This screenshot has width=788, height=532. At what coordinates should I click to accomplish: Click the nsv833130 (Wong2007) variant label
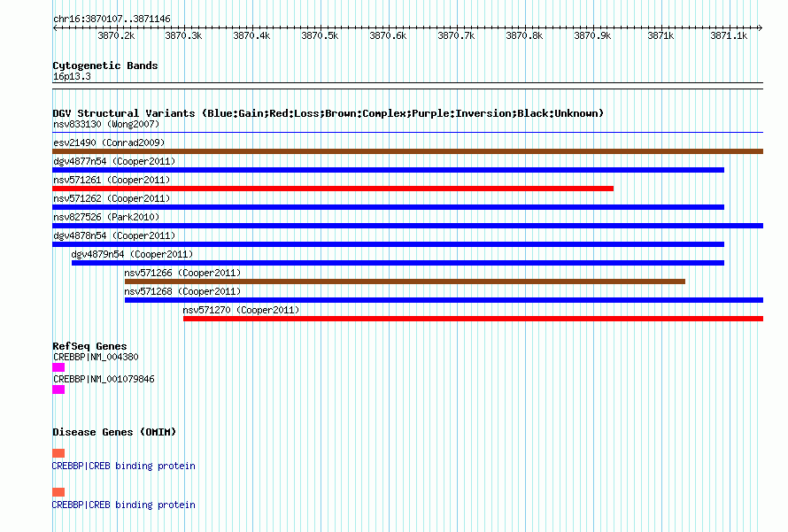point(106,124)
